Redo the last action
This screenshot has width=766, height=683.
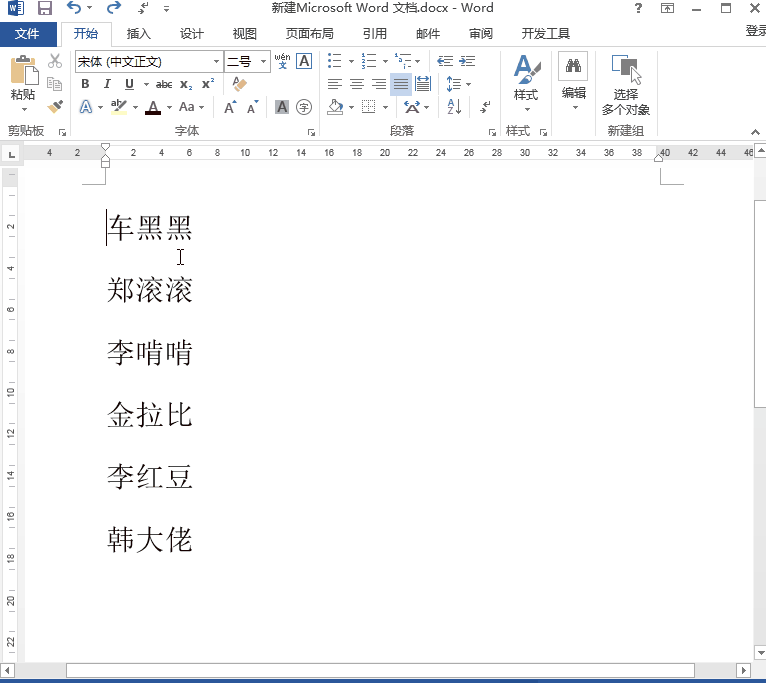[x=113, y=8]
